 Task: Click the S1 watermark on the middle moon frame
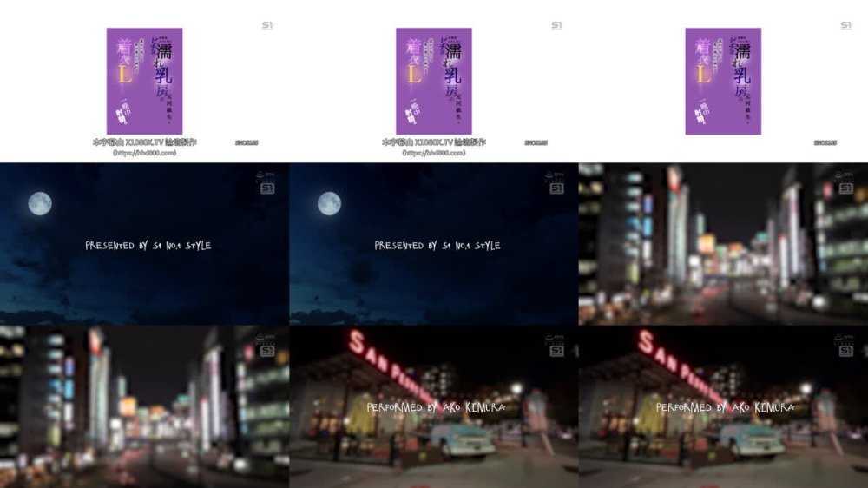pyautogui.click(x=556, y=184)
